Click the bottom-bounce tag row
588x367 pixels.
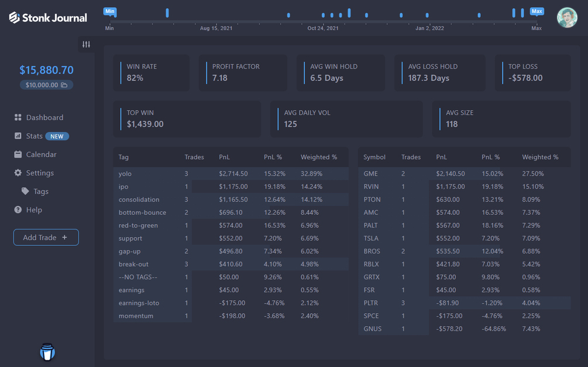point(231,212)
